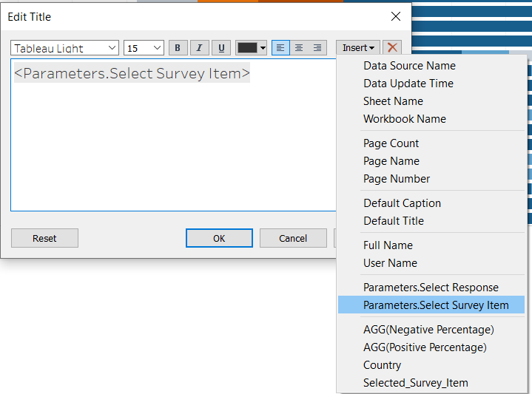Click the red X clear icon
Image resolution: width=532 pixels, height=394 pixels.
coord(392,48)
